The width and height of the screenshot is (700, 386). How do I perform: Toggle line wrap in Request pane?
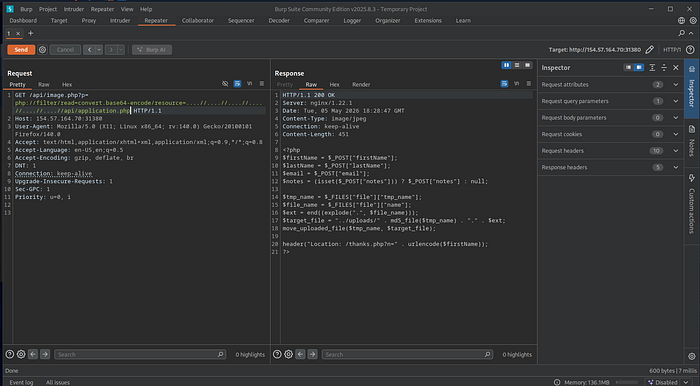237,84
